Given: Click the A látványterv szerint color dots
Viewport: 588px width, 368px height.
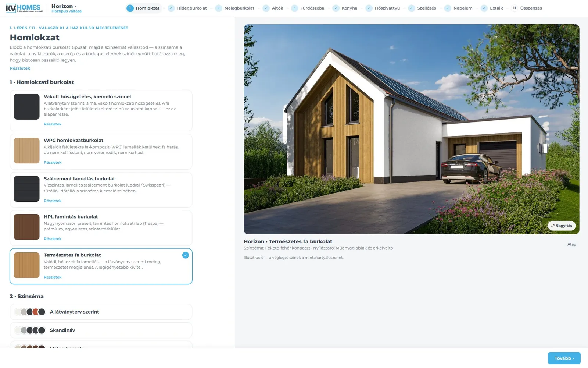Looking at the screenshot, I should coord(30,312).
